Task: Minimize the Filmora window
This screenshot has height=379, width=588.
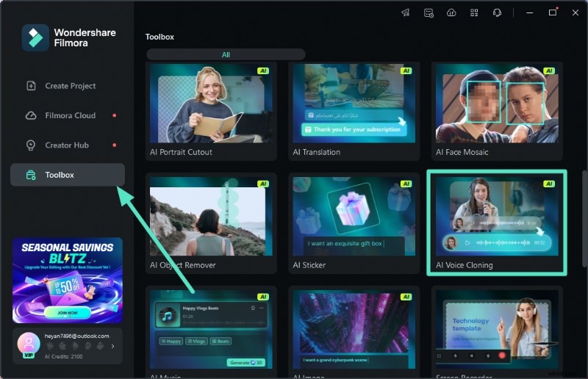Action: click(x=529, y=12)
